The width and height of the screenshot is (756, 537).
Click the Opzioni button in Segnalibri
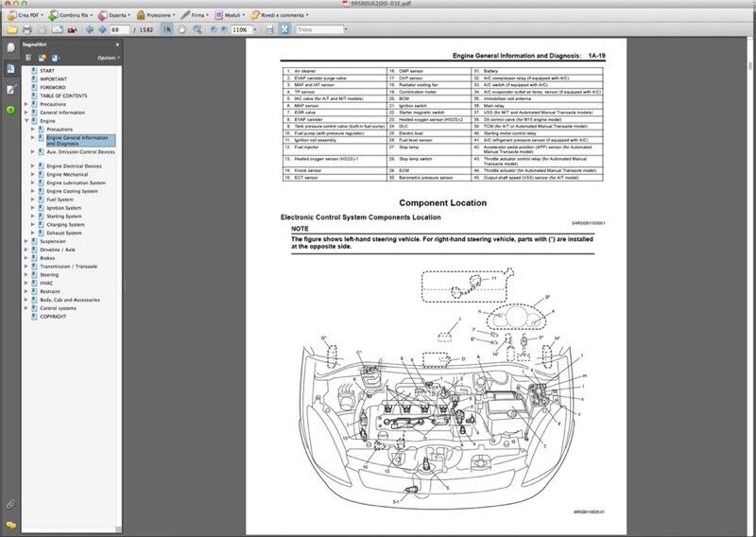point(108,58)
